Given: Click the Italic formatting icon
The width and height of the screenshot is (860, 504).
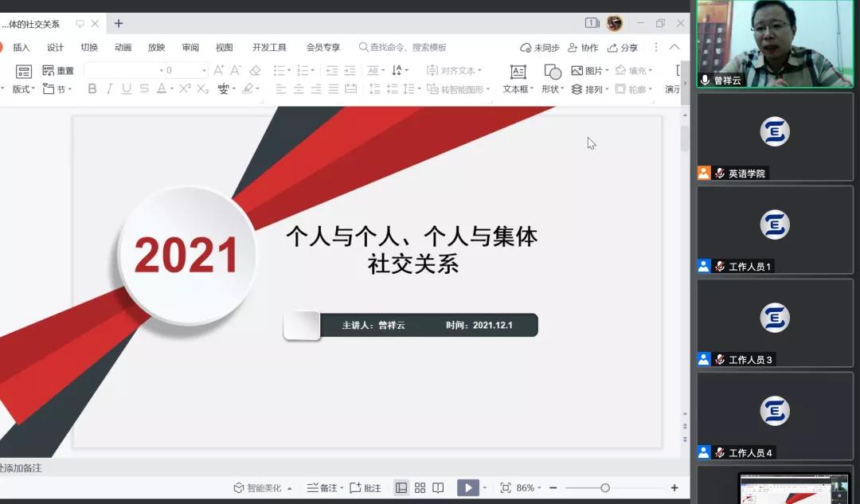Looking at the screenshot, I should pyautogui.click(x=109, y=89).
